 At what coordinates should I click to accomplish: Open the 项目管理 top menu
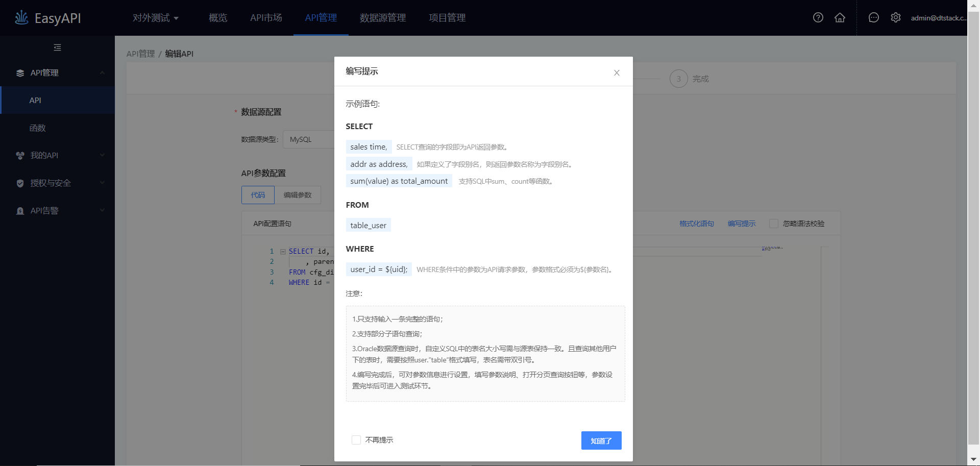447,18
